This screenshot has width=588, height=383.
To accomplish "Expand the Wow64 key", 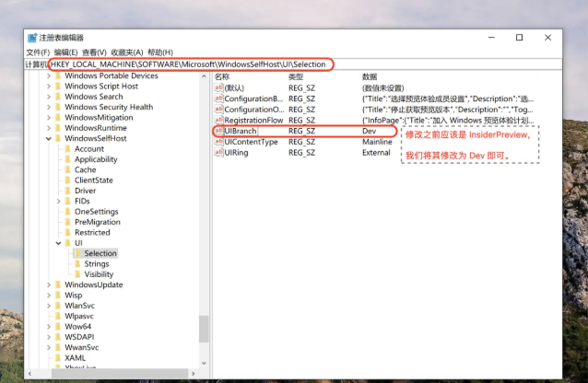I will (49, 327).
